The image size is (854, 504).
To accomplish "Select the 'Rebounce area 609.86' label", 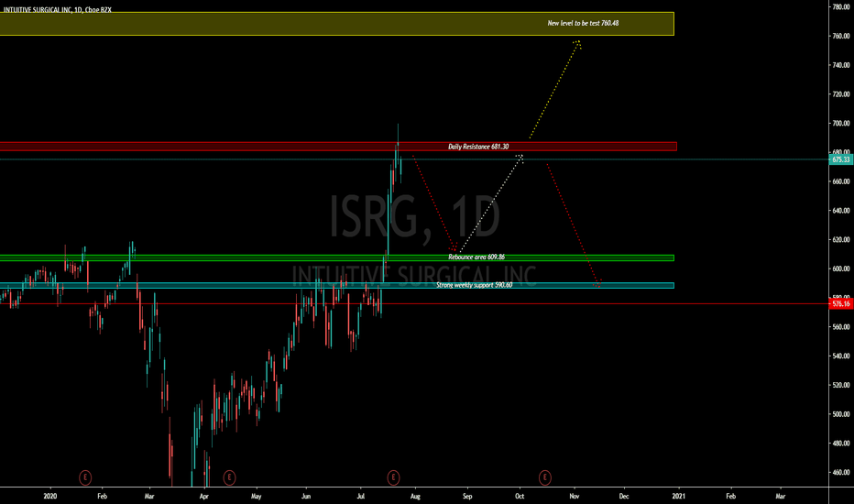I will pyautogui.click(x=476, y=257).
